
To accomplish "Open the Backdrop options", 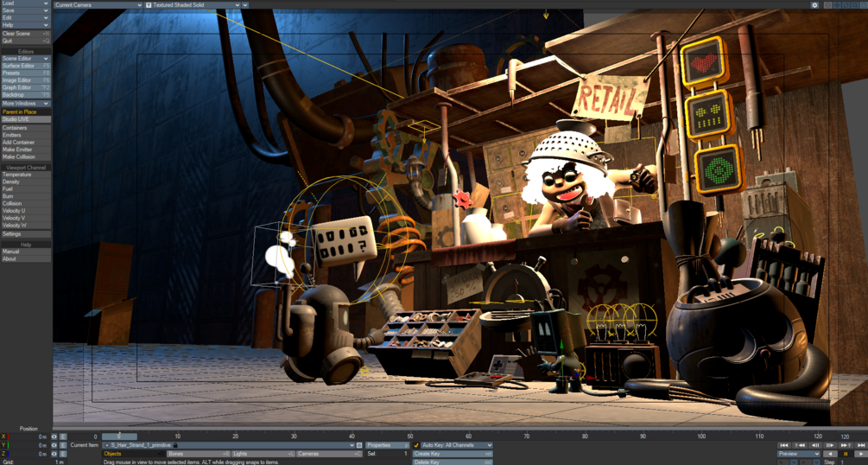I will click(25, 95).
